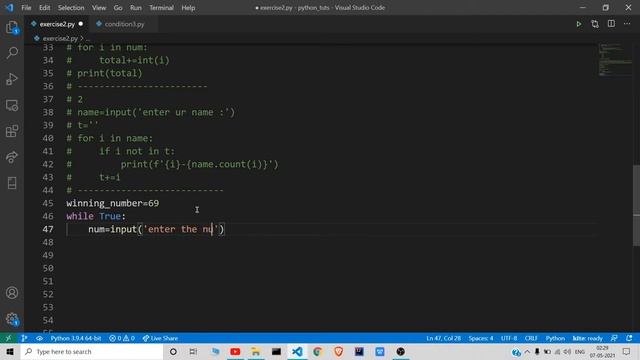Run Python file with play button
Screen dimensions: 640x360
(578, 24)
